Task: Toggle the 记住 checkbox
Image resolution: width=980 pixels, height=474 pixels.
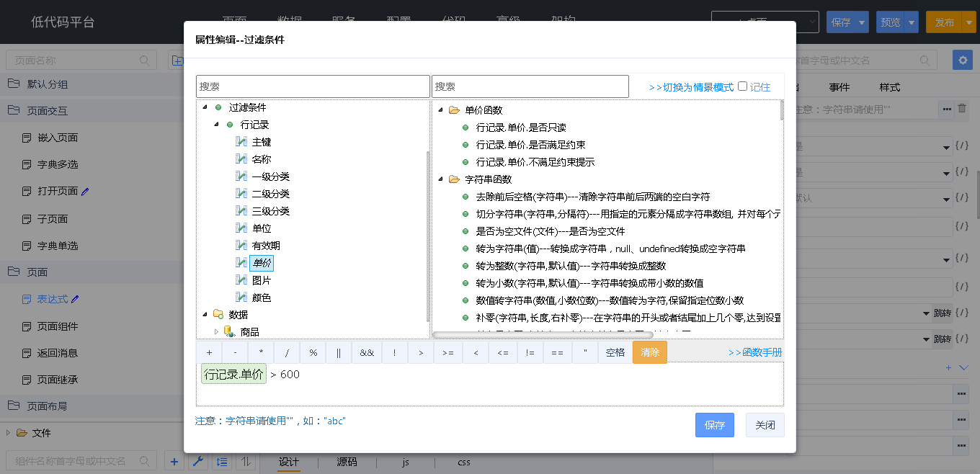Action: click(x=742, y=86)
